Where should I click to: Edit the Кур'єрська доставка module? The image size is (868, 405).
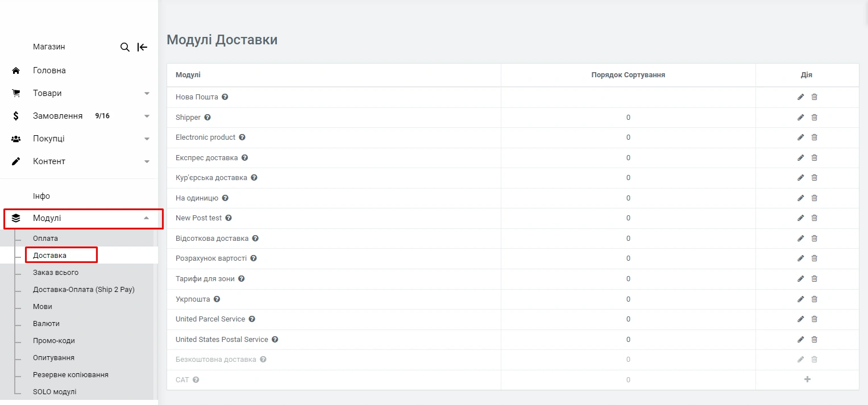[x=800, y=178]
